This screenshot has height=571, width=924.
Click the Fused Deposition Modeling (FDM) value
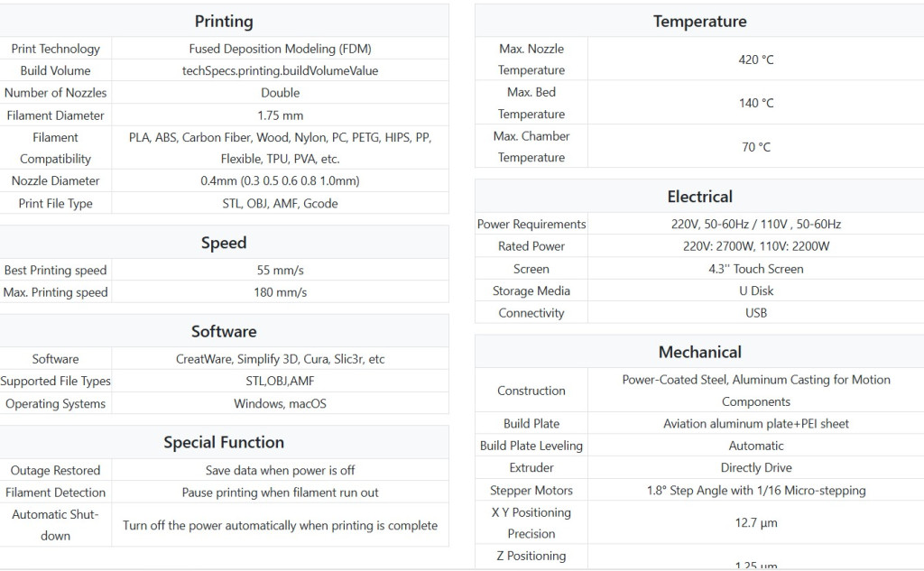pyautogui.click(x=280, y=49)
